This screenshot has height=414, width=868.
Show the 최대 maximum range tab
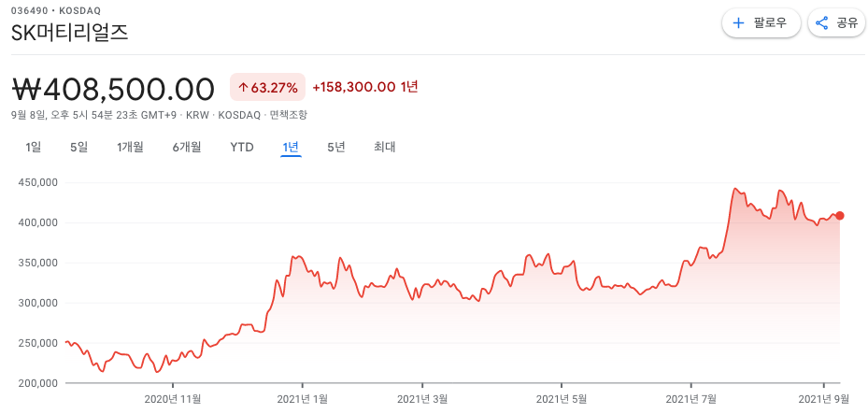click(384, 148)
